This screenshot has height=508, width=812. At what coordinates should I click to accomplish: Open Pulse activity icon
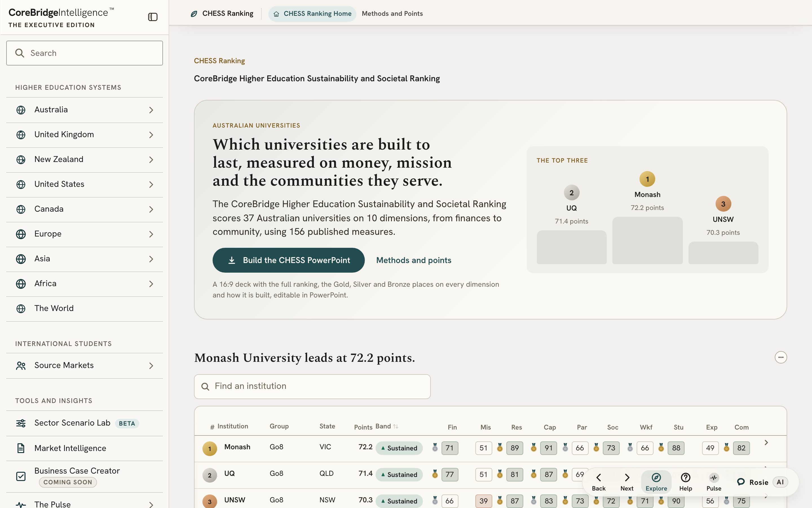[x=714, y=482]
